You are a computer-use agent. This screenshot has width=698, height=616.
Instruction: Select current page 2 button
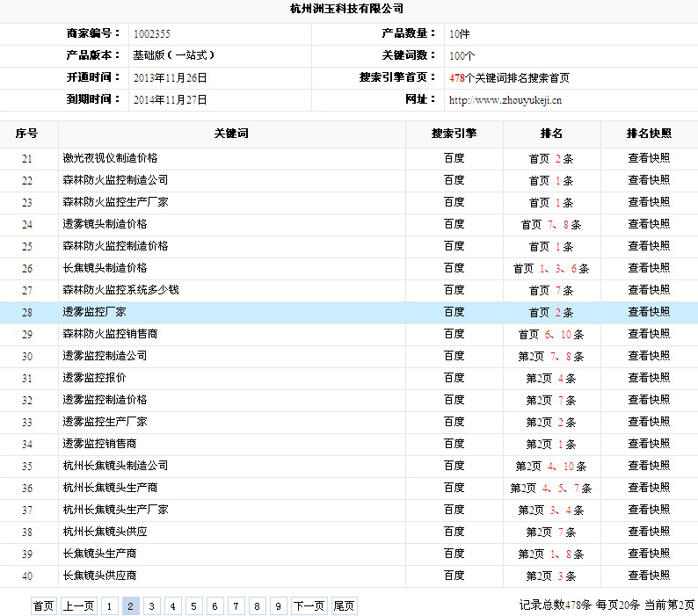[x=130, y=605]
